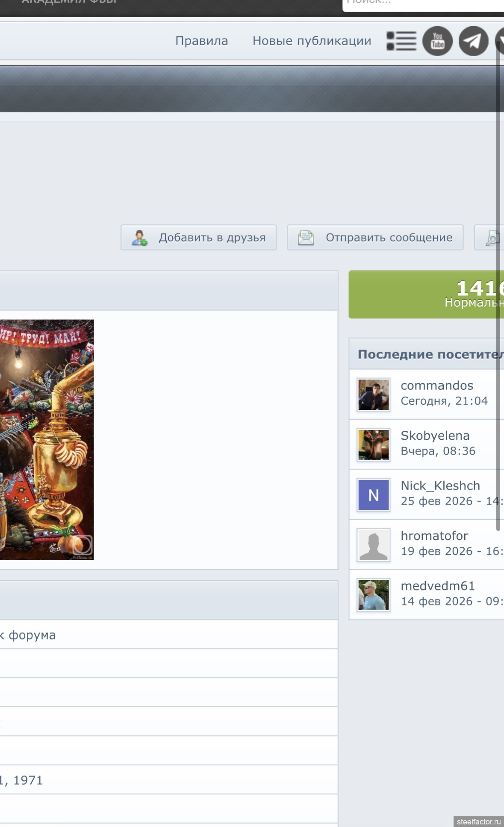
Task: Click the envelope message icon
Action: coord(306,237)
